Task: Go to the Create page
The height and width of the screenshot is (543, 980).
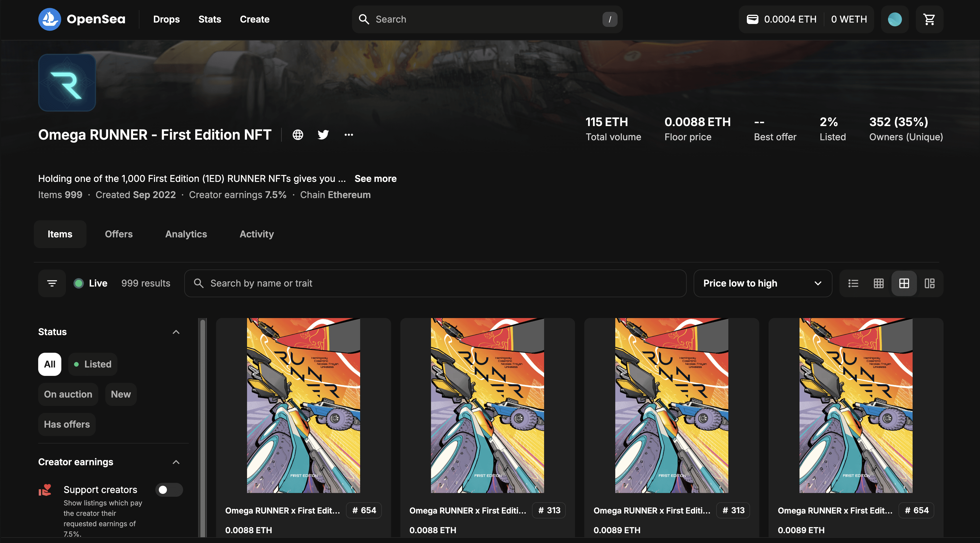Action: pos(255,19)
